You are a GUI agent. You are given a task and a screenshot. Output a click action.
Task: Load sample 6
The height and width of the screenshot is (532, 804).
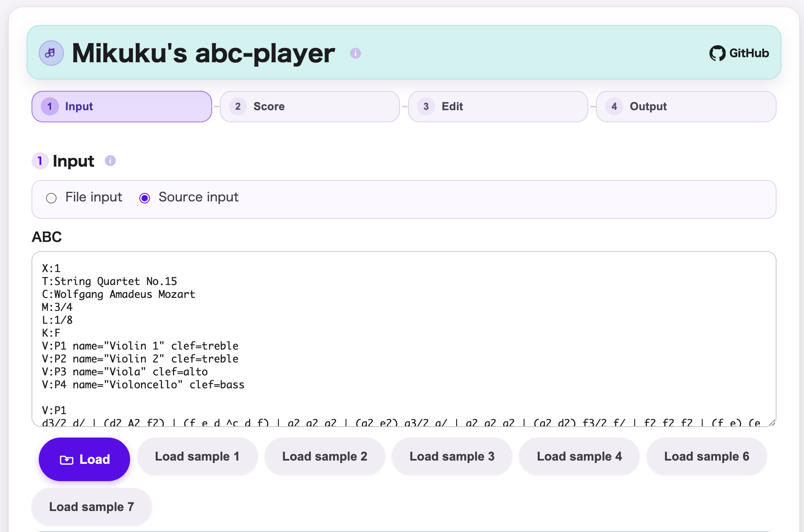point(706,456)
